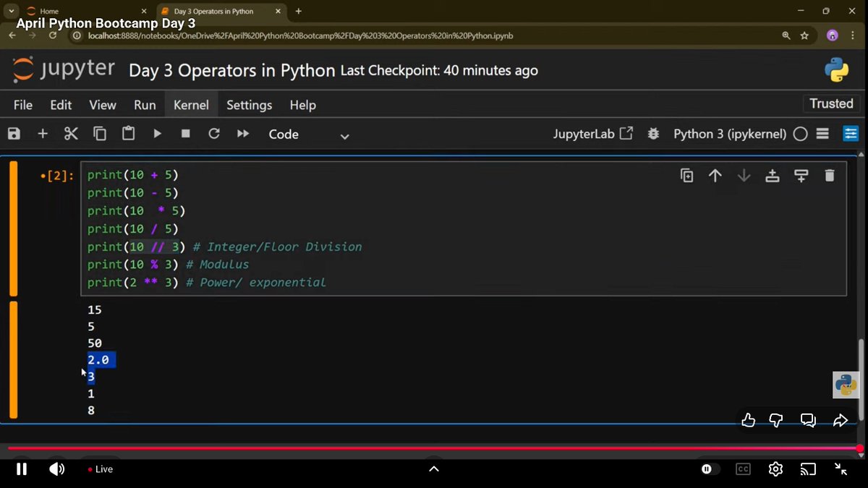The height and width of the screenshot is (488, 868).
Task: Click the notebook title Day 3 Operators in Python
Action: 231,70
